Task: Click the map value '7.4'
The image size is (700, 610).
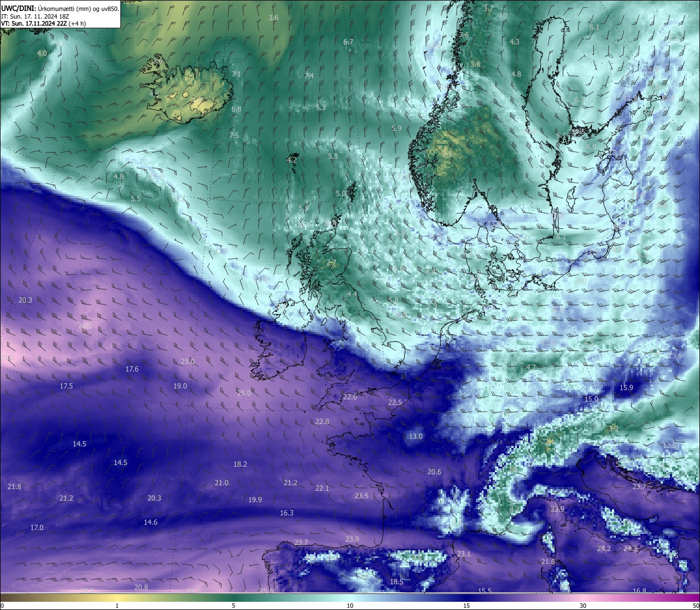Action: [309, 75]
